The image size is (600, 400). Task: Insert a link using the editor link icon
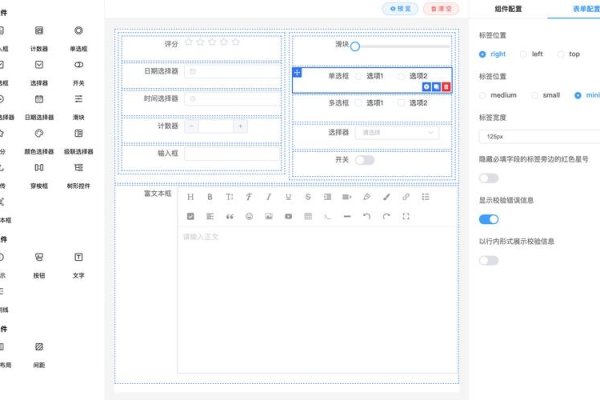pos(405,197)
